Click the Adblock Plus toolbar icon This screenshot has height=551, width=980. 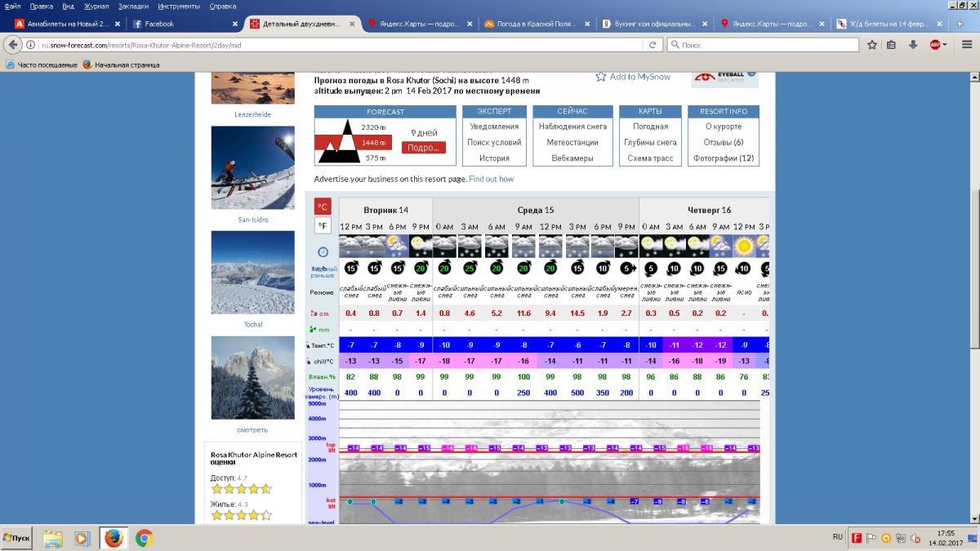[x=934, y=46]
